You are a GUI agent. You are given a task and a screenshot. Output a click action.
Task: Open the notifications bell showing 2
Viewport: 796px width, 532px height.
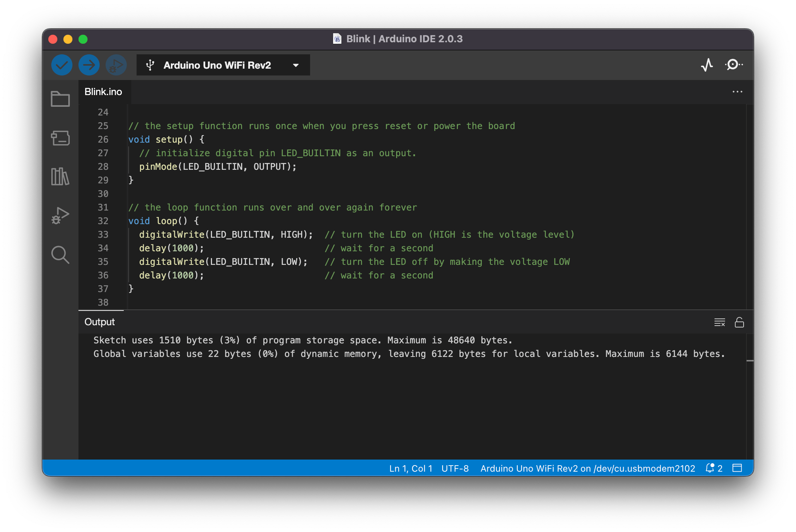click(x=714, y=468)
